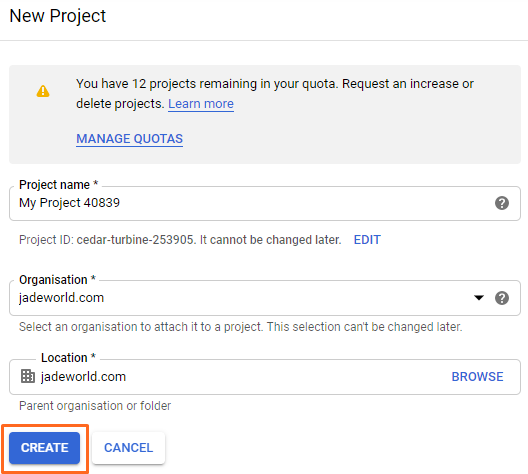Image resolution: width=528 pixels, height=474 pixels.
Task: Expand the Organisation dropdown arrow
Action: tap(478, 298)
